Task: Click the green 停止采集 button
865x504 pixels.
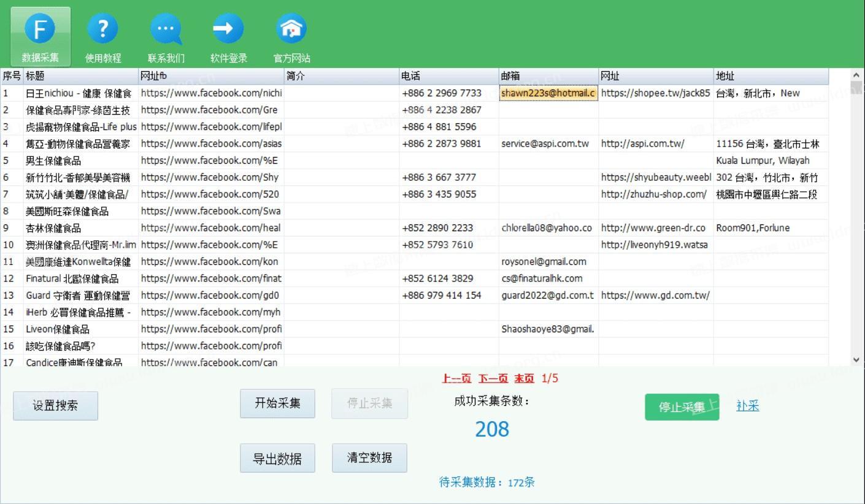Action: pos(682,407)
